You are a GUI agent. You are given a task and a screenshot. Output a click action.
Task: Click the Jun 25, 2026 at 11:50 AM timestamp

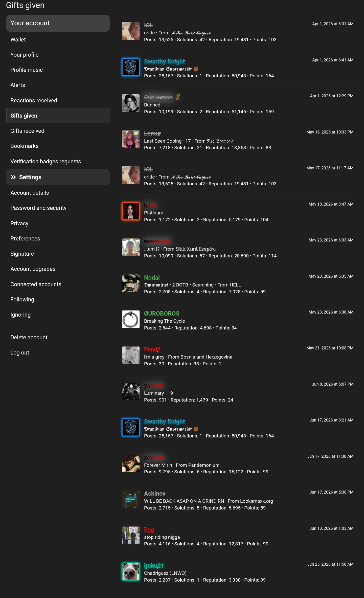(330, 564)
